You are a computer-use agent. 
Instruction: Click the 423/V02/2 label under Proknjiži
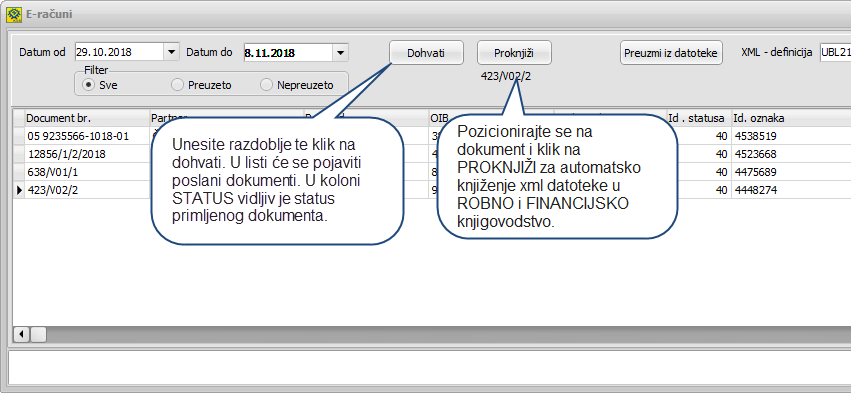506,76
